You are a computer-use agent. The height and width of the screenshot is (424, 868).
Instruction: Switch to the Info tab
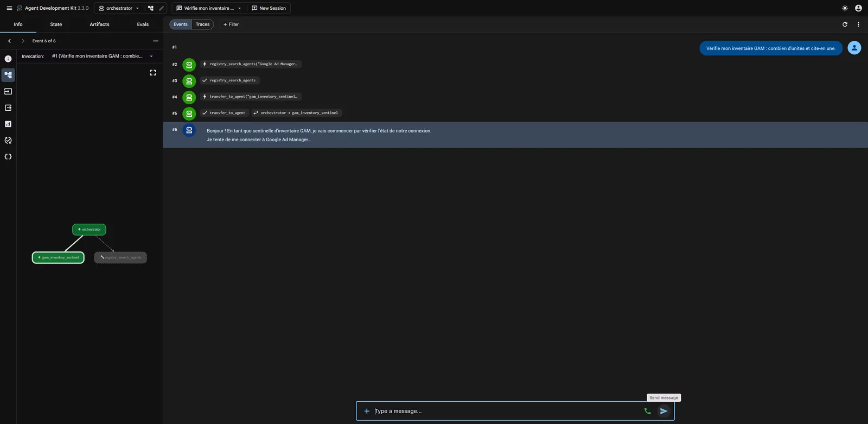pyautogui.click(x=18, y=24)
